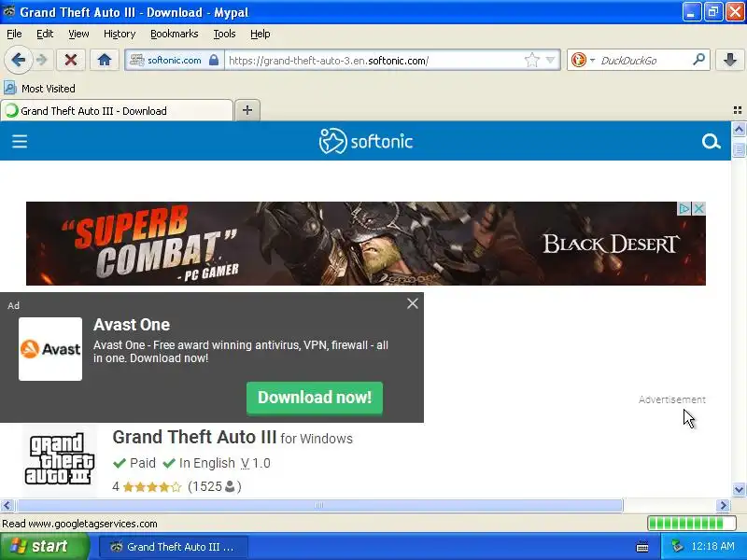The height and width of the screenshot is (560, 747).
Task: Click the vertical scrollbar down arrow
Action: tap(739, 489)
